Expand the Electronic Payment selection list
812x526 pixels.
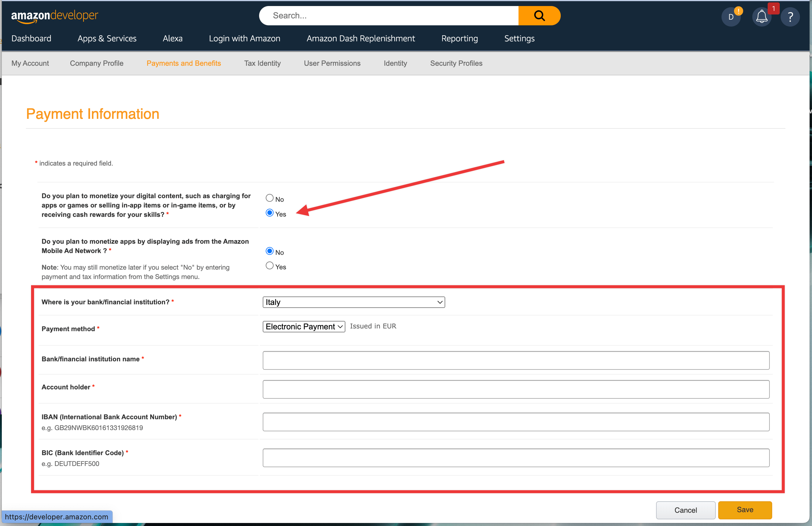click(304, 326)
